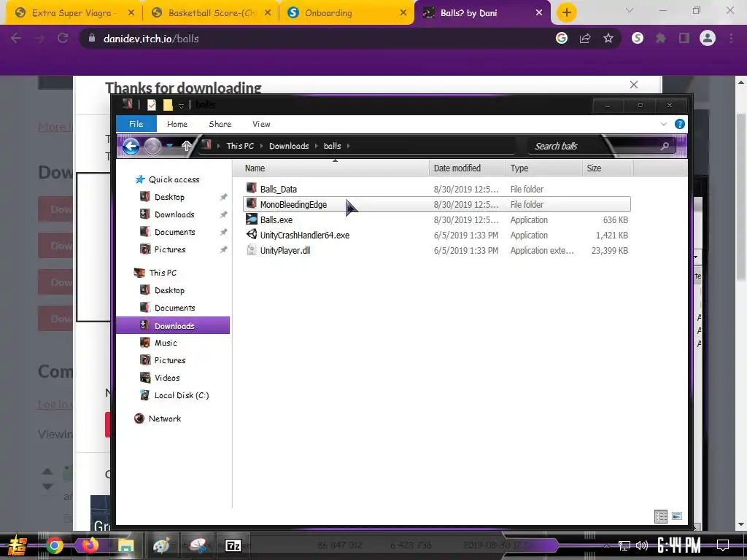Open the Share ribbon tab
This screenshot has width=747, height=560.
tap(220, 124)
